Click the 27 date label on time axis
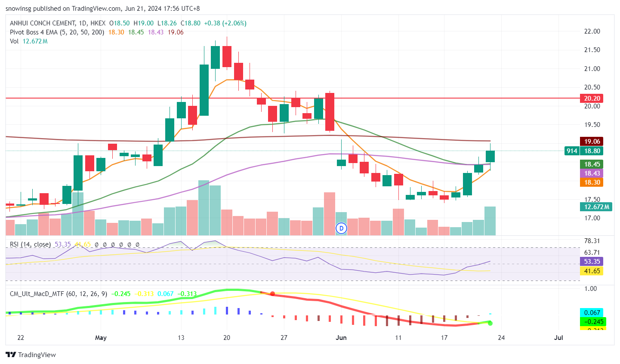Image resolution: width=620 pixels, height=364 pixels. [x=284, y=338]
